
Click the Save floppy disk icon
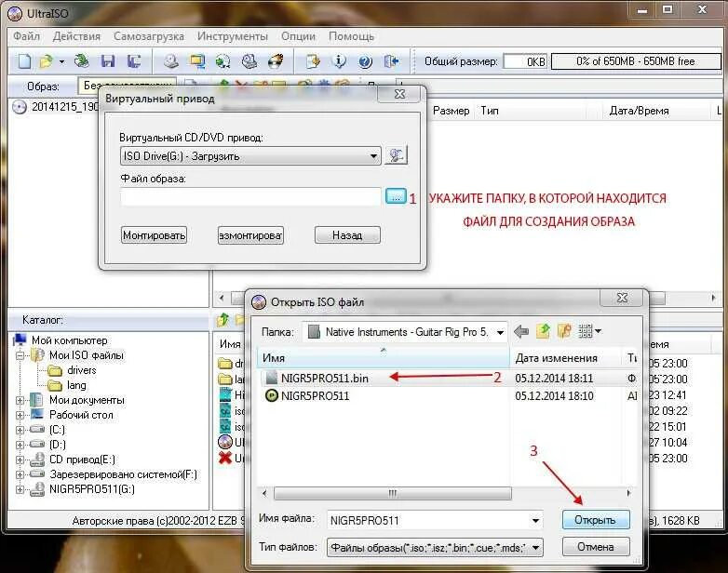click(x=108, y=61)
